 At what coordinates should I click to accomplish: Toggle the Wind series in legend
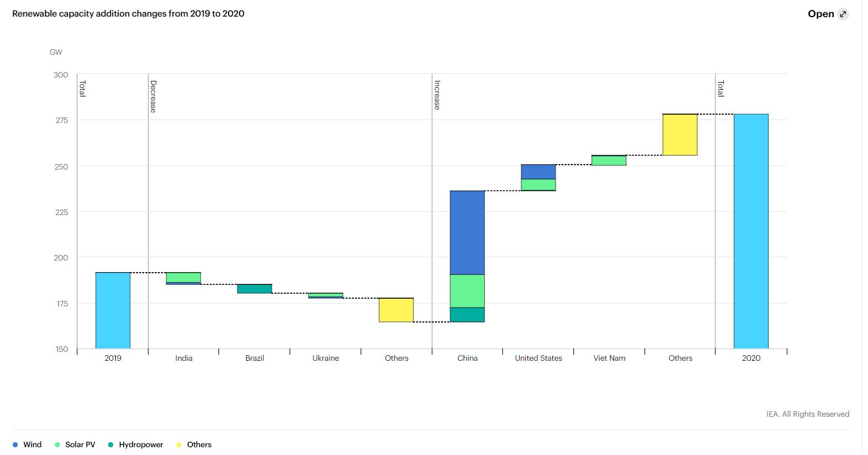[32, 444]
